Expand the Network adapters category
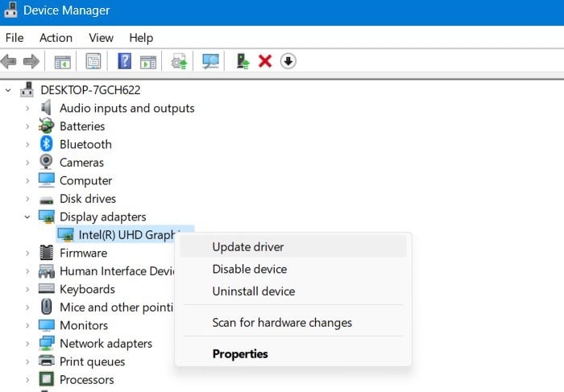564x392 pixels. [27, 344]
